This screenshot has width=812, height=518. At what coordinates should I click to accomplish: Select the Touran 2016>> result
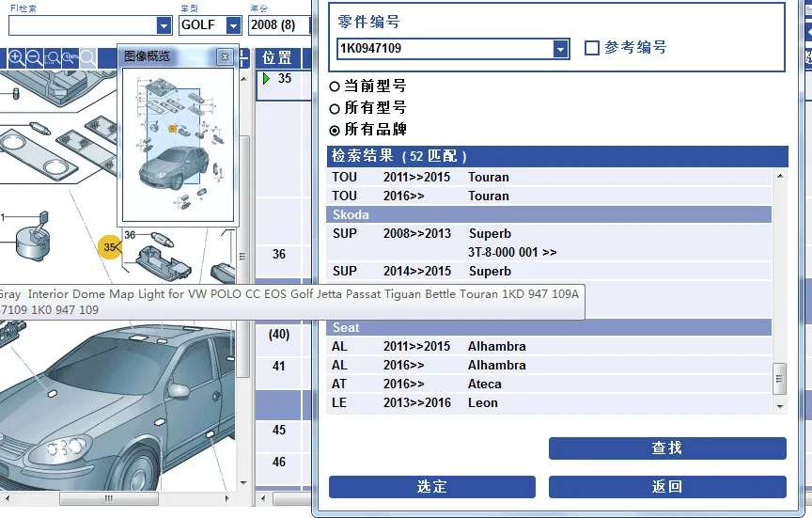tap(549, 196)
